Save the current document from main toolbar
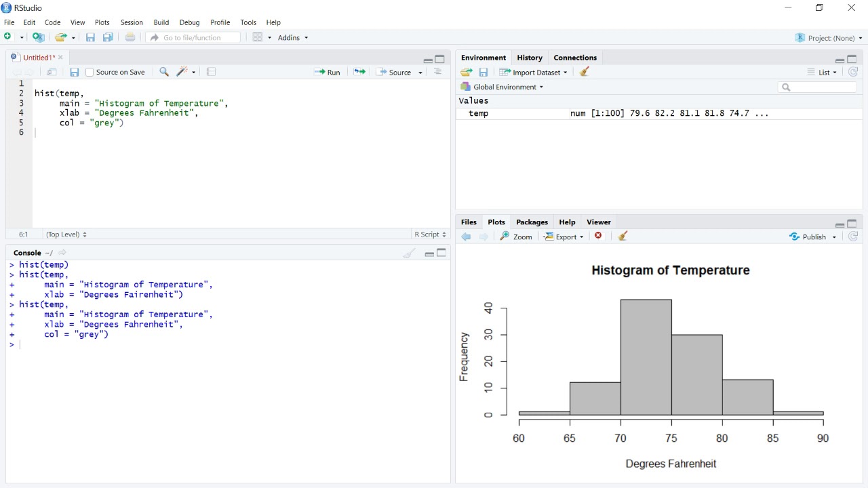Viewport: 868px width, 488px height. (x=90, y=37)
